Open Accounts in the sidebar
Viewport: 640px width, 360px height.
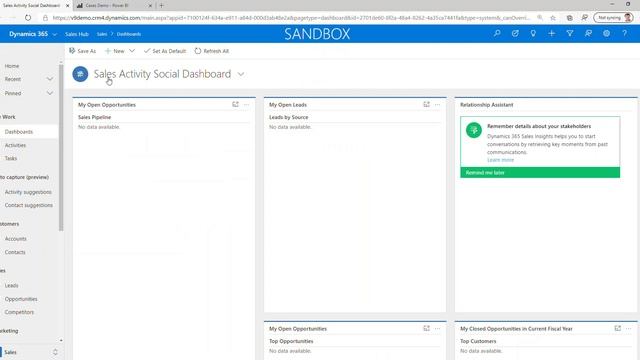[16, 239]
